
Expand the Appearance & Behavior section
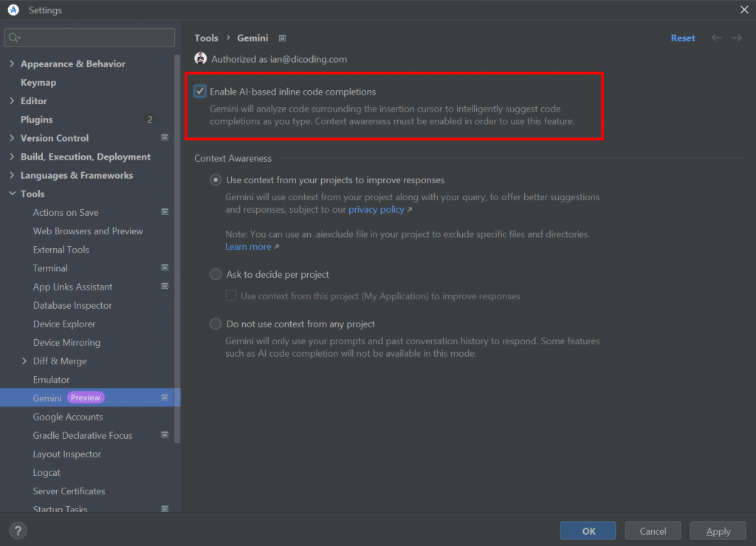pyautogui.click(x=11, y=64)
